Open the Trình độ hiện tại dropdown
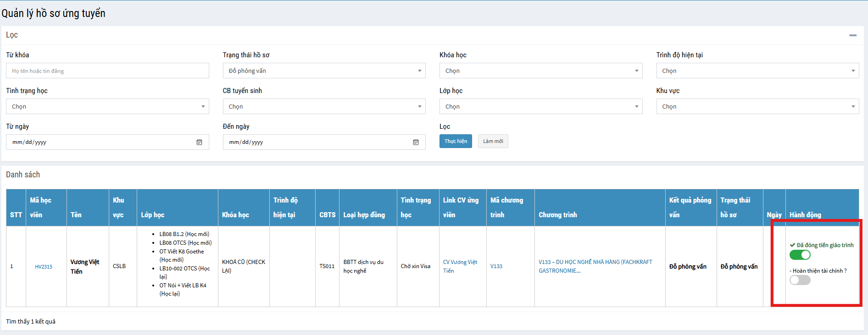Screen dimensions: 868x335 click(757, 71)
